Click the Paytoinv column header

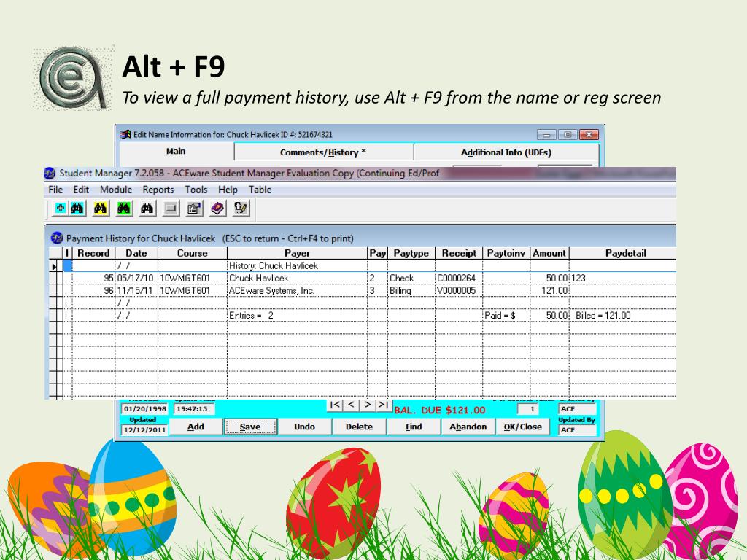(x=506, y=253)
